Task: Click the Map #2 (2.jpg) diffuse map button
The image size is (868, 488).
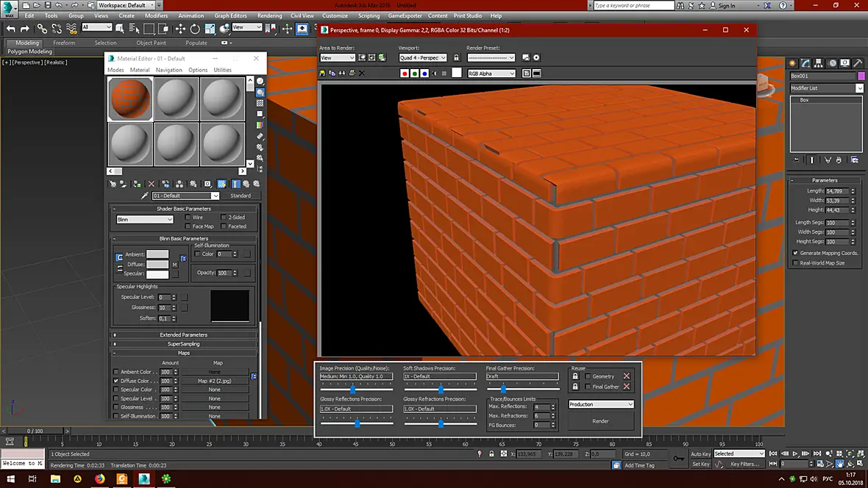Action: (x=215, y=381)
